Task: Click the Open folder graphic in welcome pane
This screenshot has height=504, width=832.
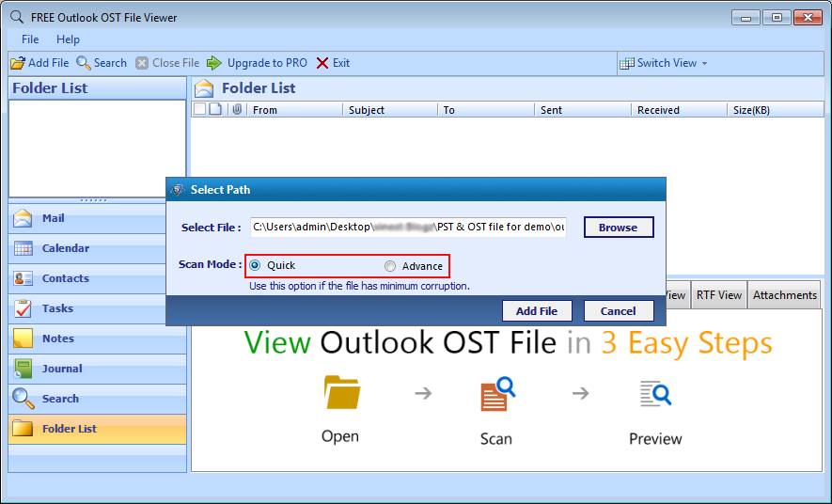Action: 341,393
